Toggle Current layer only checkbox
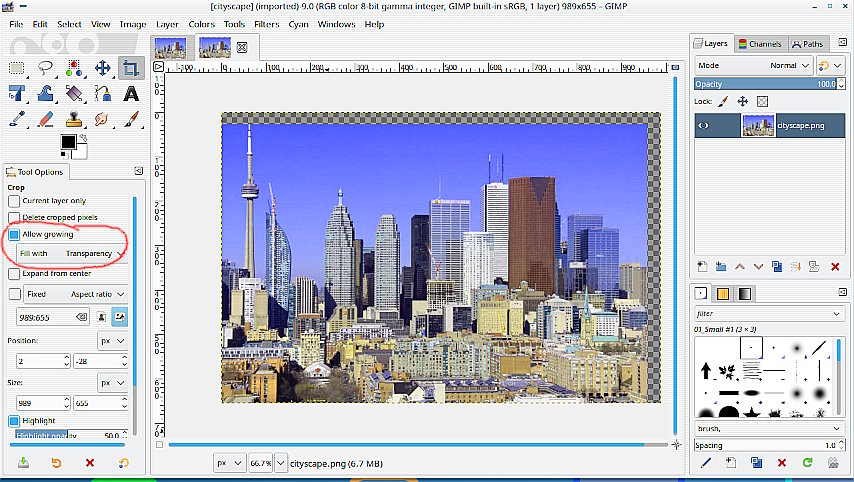Image resolution: width=854 pixels, height=482 pixels. 14,201
